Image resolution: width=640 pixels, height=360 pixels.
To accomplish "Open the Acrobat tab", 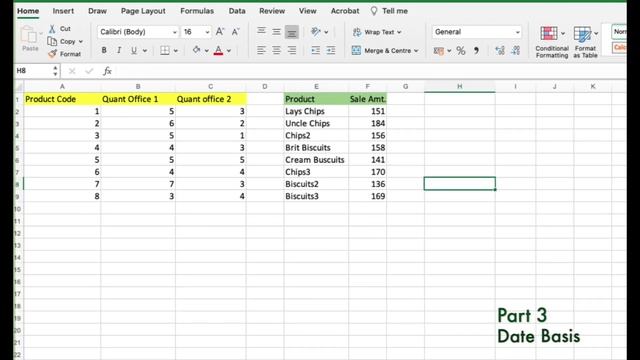I will 345,11.
